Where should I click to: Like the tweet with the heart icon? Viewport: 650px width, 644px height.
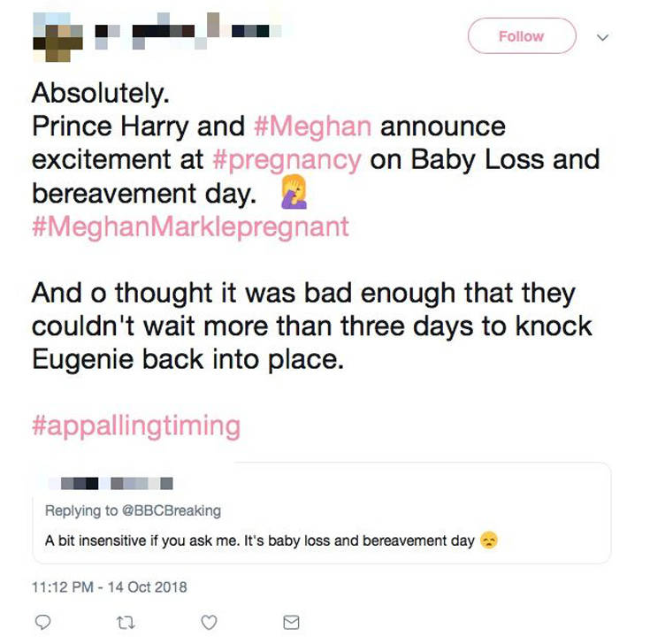click(209, 624)
